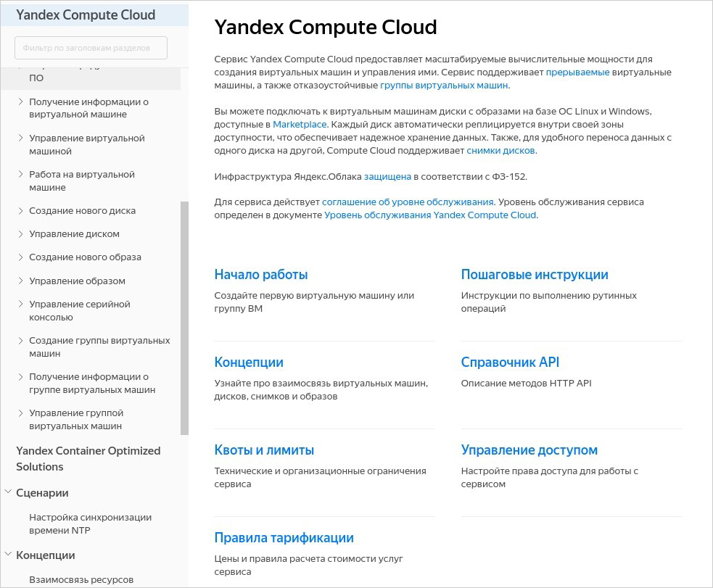Open the "Правила тарификации" section
This screenshot has height=588, width=713.
pos(284,538)
